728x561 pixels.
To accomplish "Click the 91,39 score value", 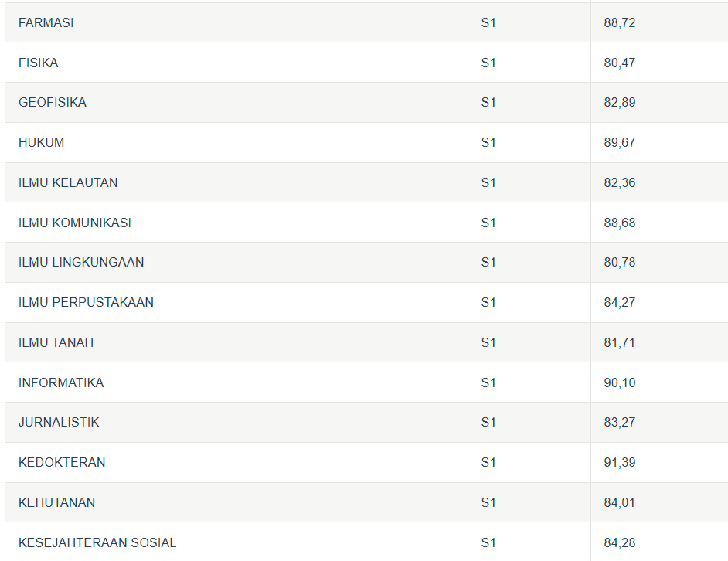I will [x=620, y=463].
